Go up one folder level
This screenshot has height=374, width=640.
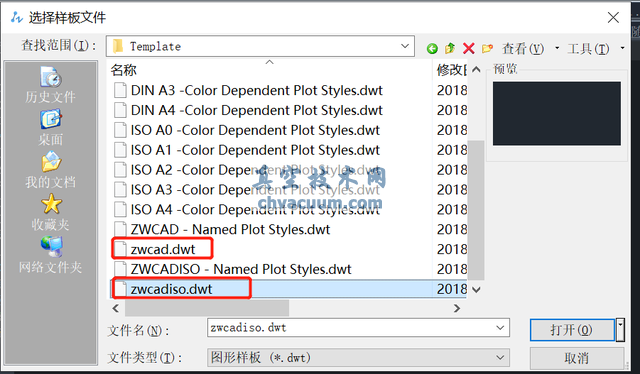tap(450, 48)
